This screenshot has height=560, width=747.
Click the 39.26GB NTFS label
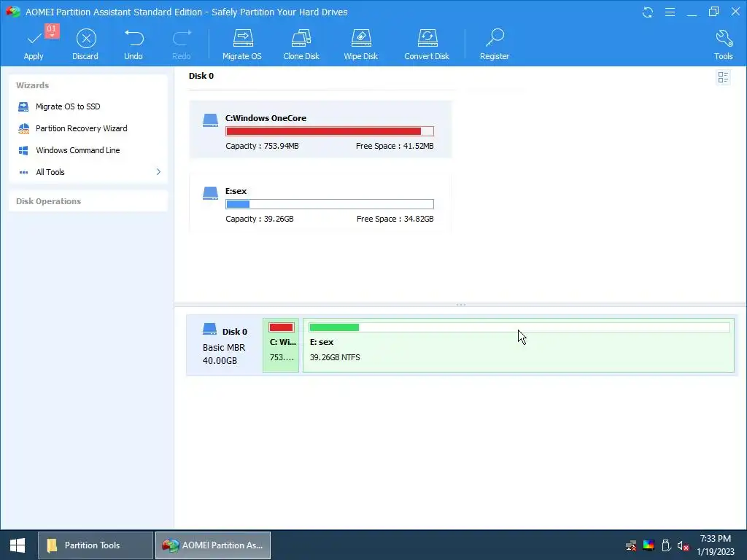(335, 357)
